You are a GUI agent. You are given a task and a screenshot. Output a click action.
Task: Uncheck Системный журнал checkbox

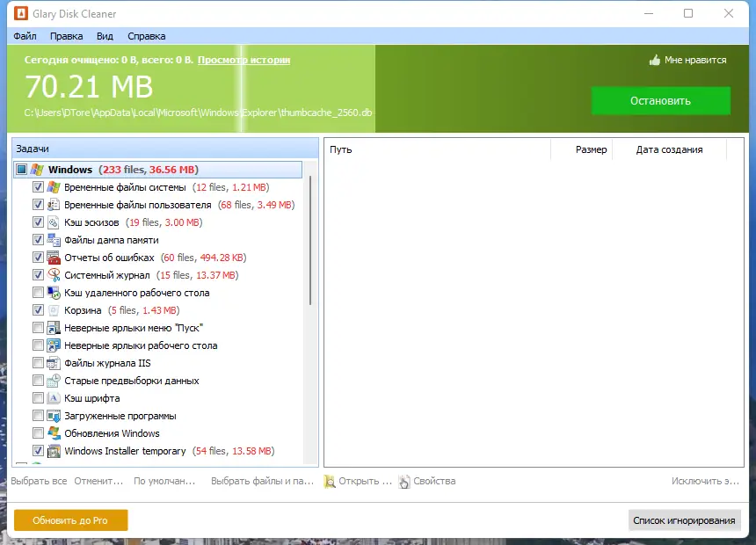point(38,275)
